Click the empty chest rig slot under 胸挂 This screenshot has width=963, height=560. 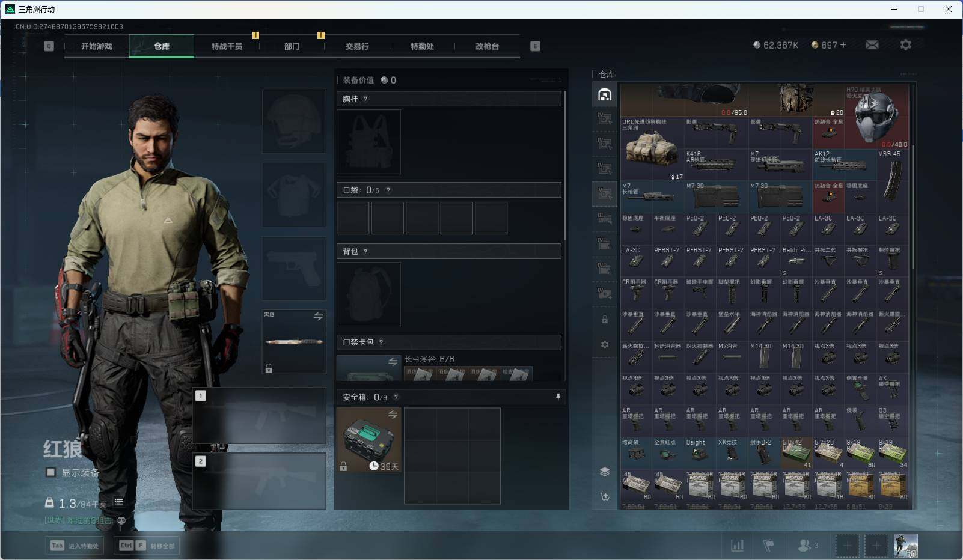point(368,142)
